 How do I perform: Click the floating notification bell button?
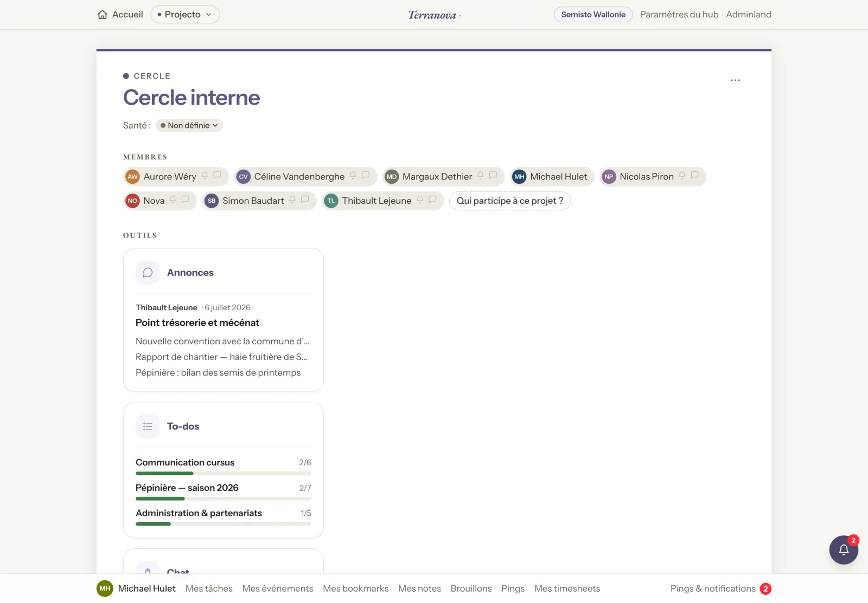[x=844, y=550]
